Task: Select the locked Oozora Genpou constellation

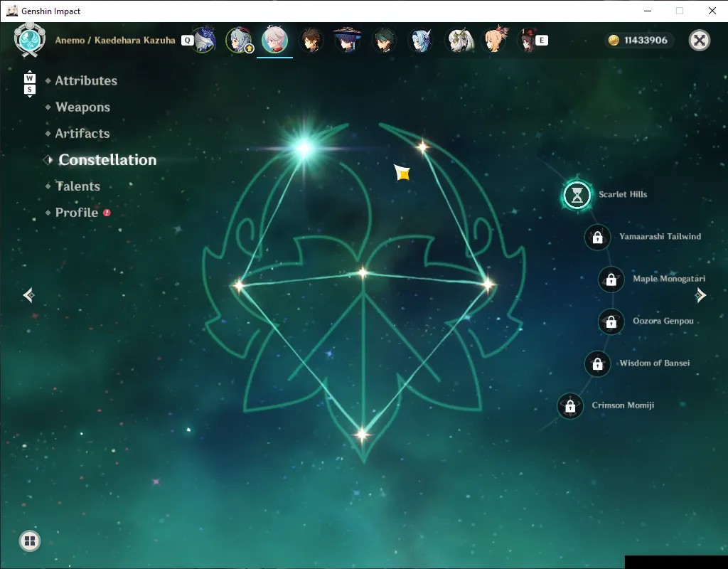Action: pyautogui.click(x=611, y=321)
